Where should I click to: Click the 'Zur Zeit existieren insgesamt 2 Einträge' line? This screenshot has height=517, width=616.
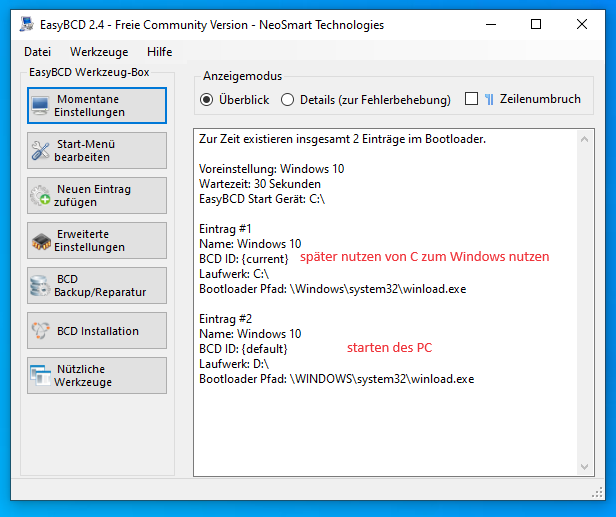pos(342,139)
